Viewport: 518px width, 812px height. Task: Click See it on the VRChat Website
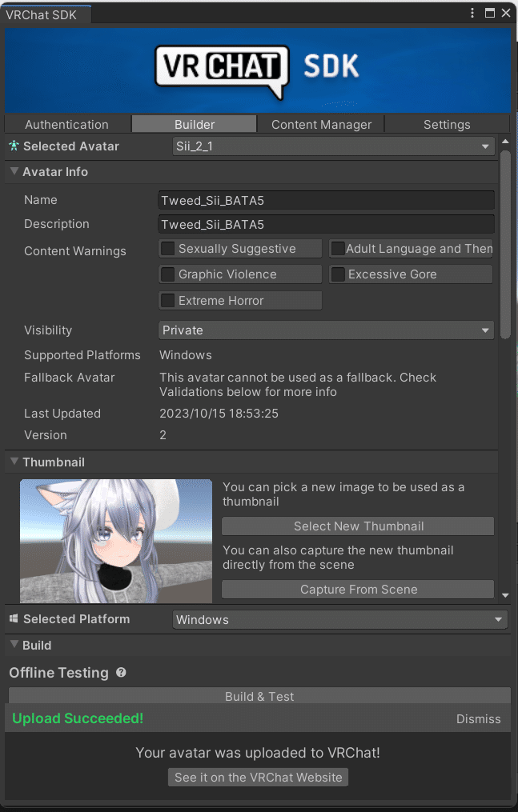[258, 778]
